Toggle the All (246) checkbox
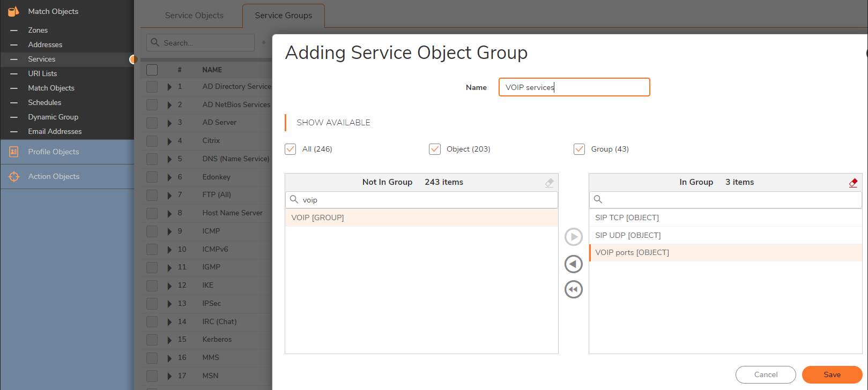868x390 pixels. tap(291, 149)
